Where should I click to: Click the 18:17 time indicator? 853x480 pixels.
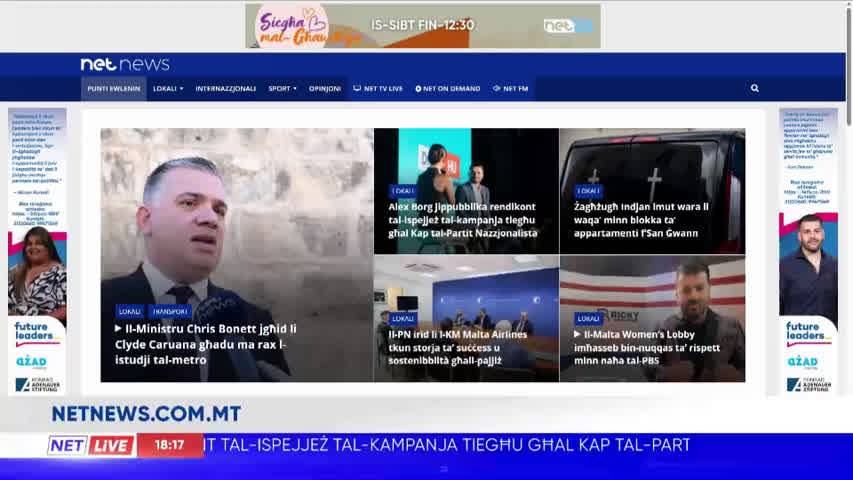point(170,445)
